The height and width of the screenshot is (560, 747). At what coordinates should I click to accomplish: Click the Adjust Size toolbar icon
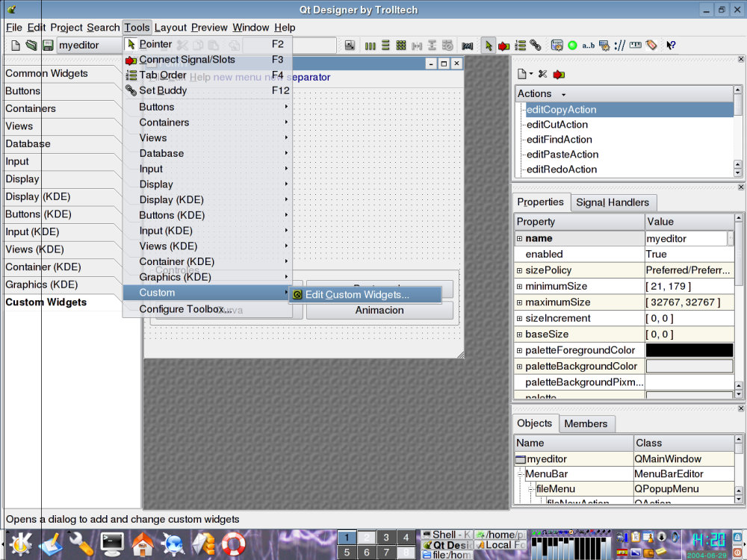(x=350, y=46)
